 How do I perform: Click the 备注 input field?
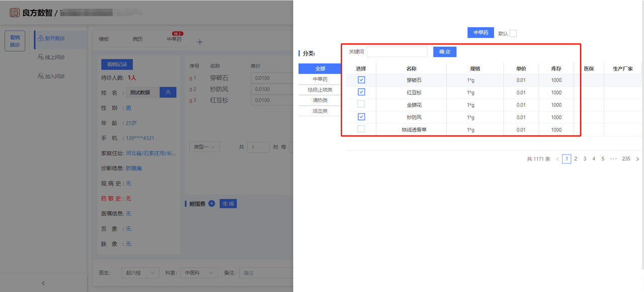(x=266, y=272)
